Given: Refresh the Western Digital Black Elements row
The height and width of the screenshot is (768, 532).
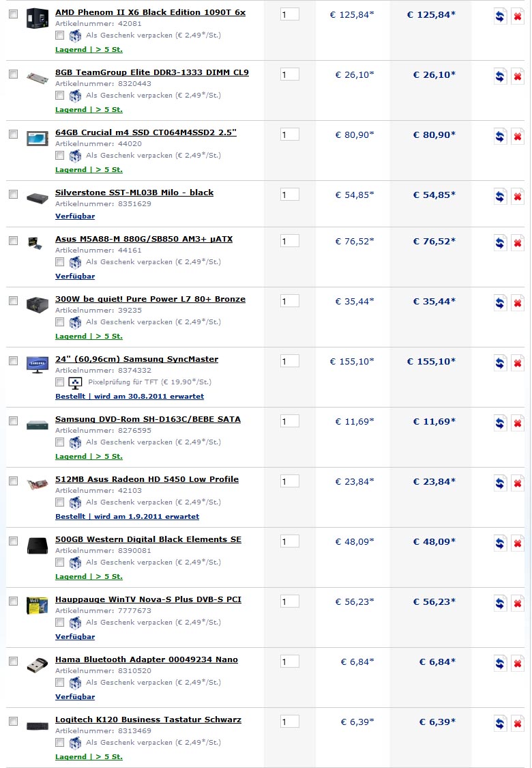Looking at the screenshot, I should click(x=500, y=543).
